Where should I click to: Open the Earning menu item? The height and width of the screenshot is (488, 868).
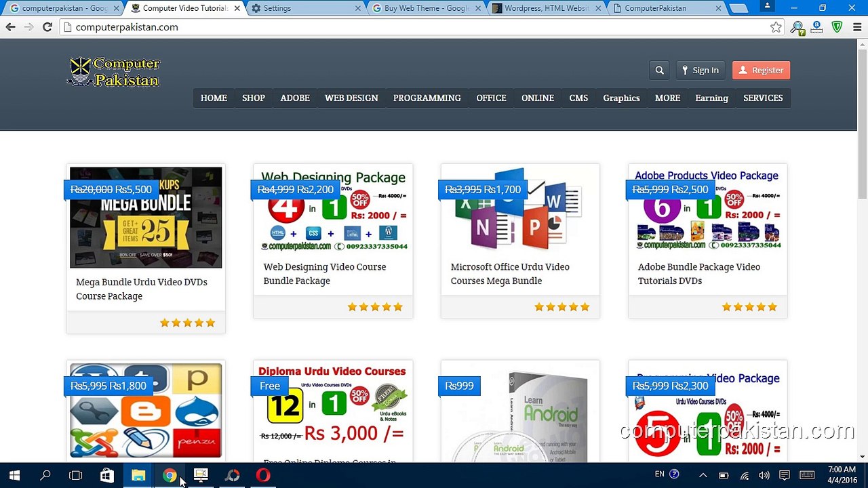(711, 98)
